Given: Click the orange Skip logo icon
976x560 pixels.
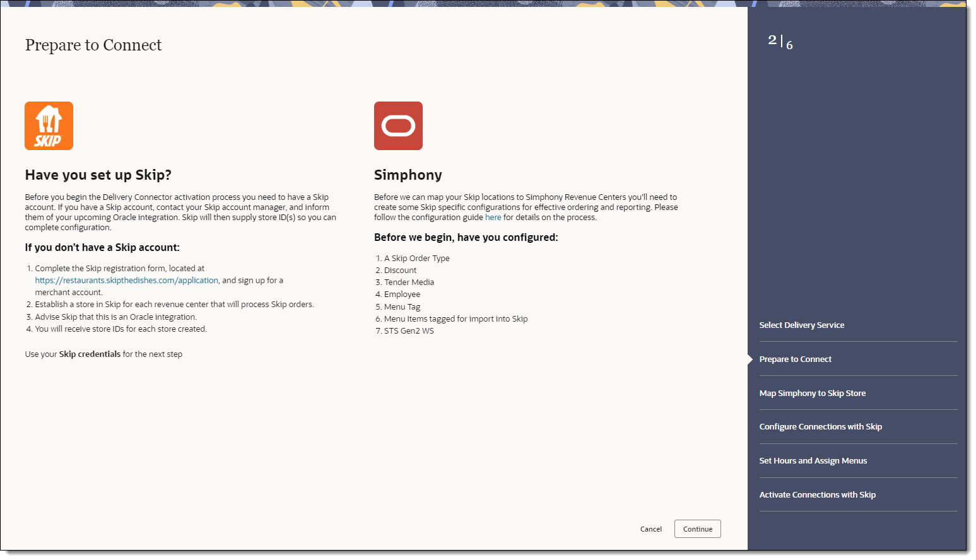Looking at the screenshot, I should [x=49, y=125].
